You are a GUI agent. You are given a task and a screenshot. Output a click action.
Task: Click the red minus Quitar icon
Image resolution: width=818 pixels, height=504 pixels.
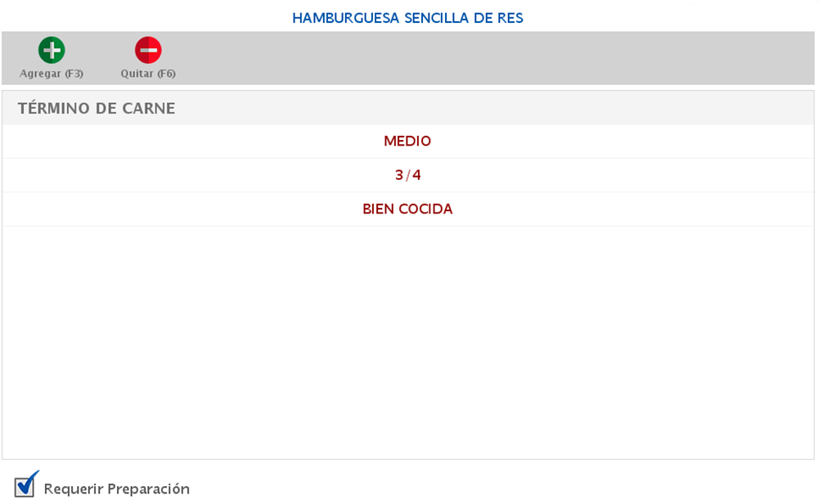tap(148, 51)
